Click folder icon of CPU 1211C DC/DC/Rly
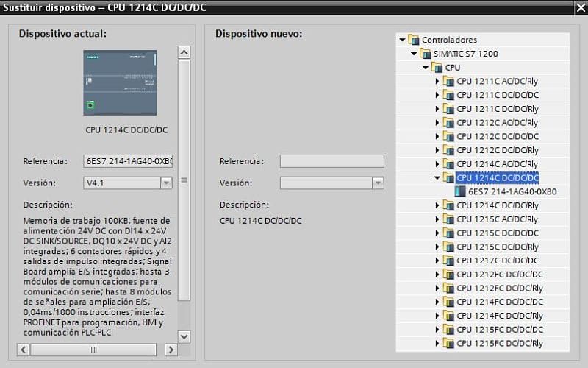Viewport: 588px width, 368px height. 448,109
